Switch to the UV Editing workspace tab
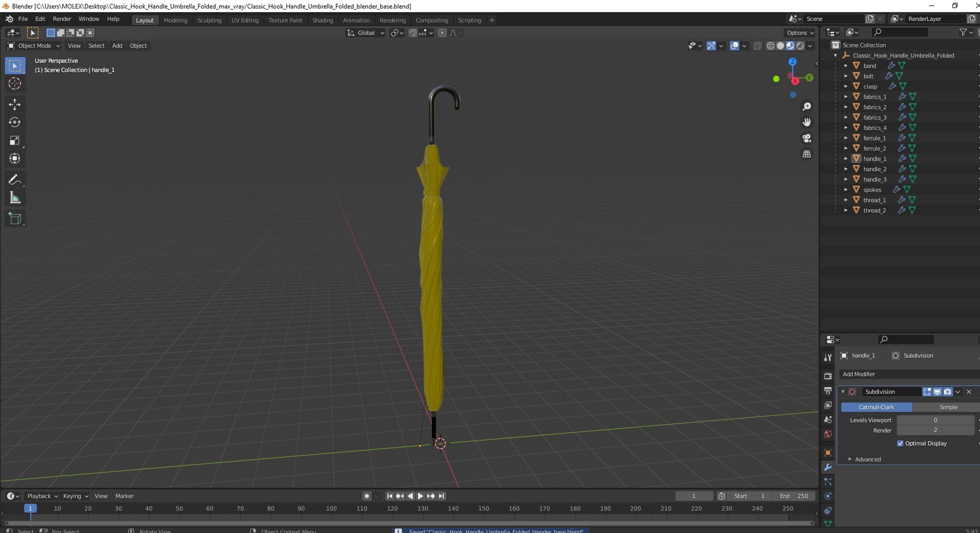Screen dimensions: 980x533 [x=245, y=20]
